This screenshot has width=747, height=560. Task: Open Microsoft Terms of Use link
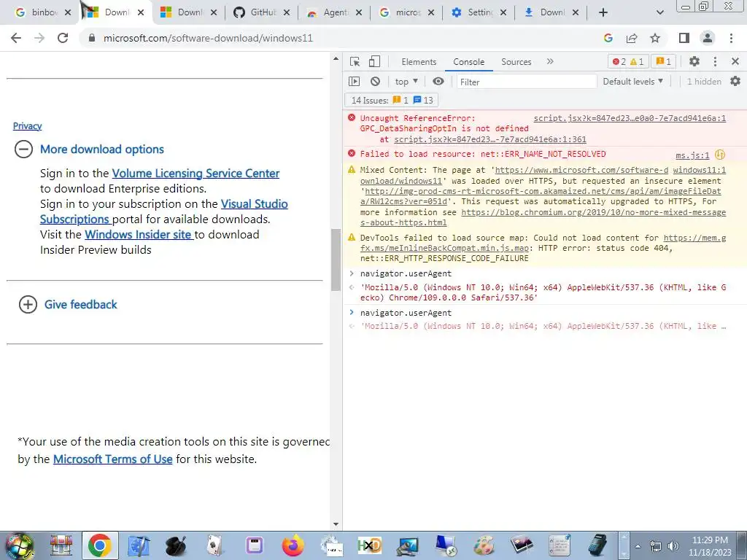tap(112, 459)
